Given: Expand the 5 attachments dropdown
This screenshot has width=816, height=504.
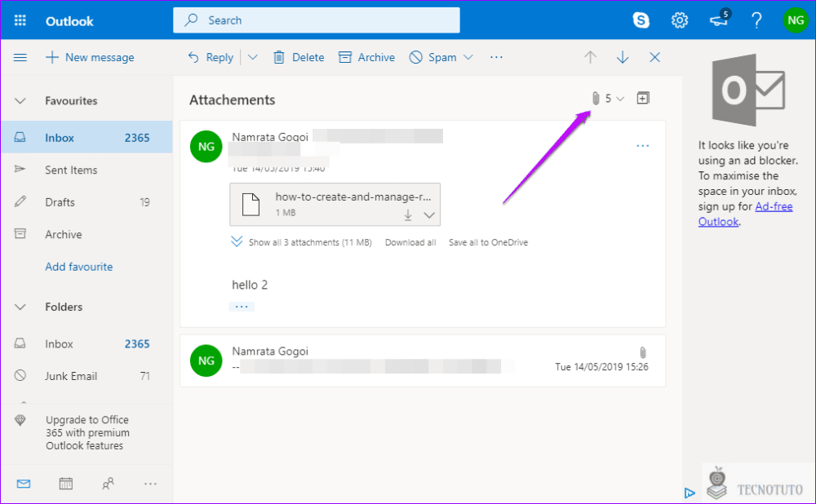Looking at the screenshot, I should point(607,99).
